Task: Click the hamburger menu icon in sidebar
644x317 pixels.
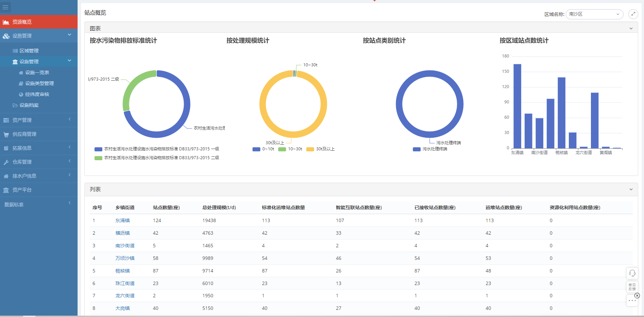Action: point(5,7)
